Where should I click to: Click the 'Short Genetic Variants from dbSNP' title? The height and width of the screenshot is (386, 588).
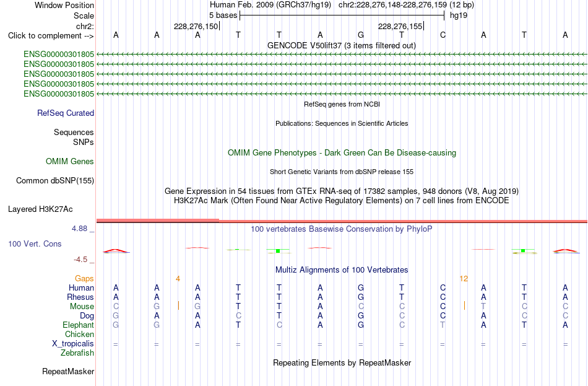[342, 172]
